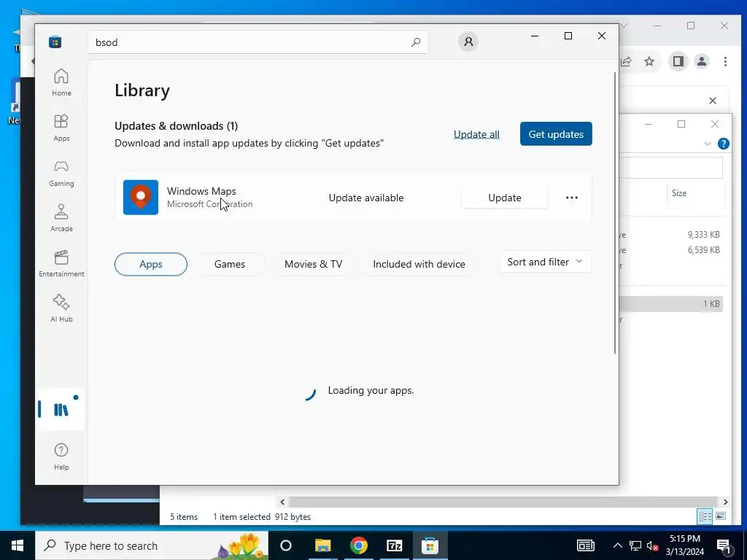Click search magnifier icon in Store

415,42
